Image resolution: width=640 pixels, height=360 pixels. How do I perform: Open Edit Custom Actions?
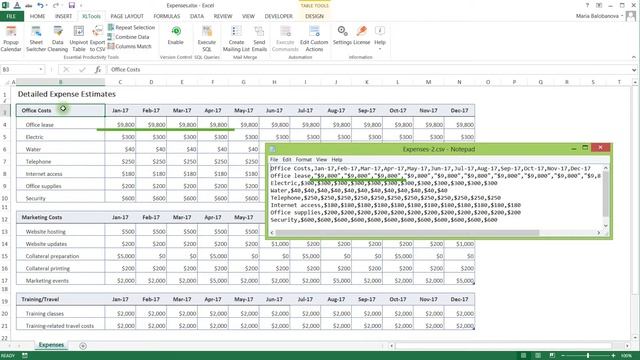314,39
